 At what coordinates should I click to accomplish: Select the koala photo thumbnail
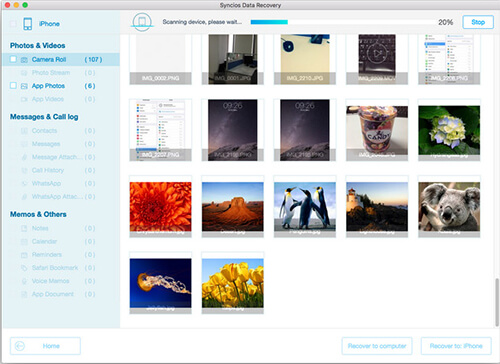point(449,206)
